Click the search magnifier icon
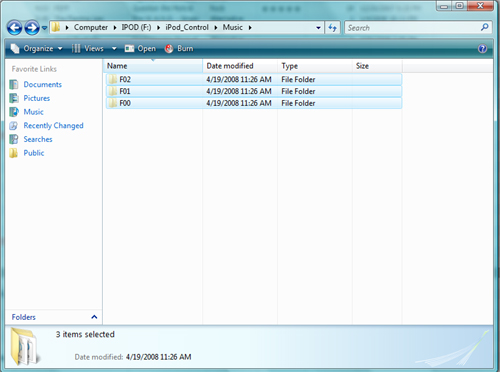 coord(485,27)
